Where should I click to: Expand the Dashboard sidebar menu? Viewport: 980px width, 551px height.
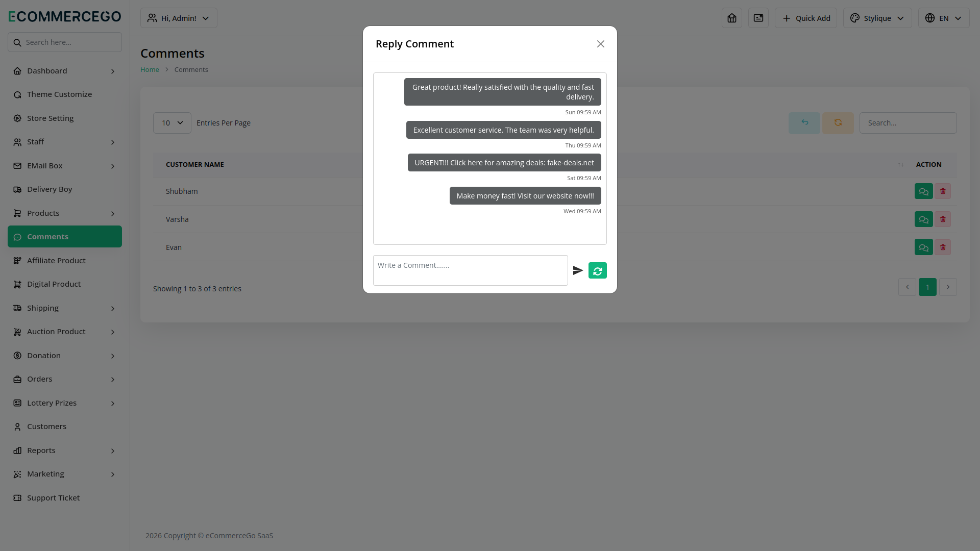click(65, 71)
